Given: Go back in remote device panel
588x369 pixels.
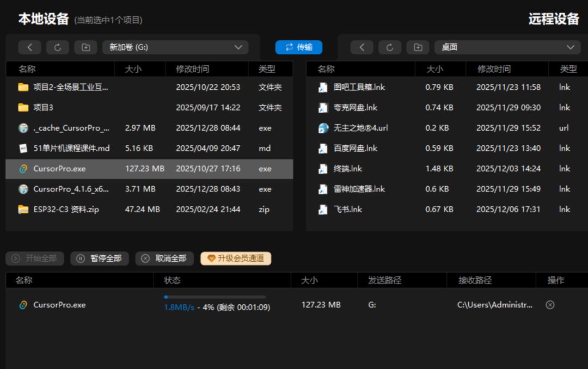Looking at the screenshot, I should click(x=362, y=47).
